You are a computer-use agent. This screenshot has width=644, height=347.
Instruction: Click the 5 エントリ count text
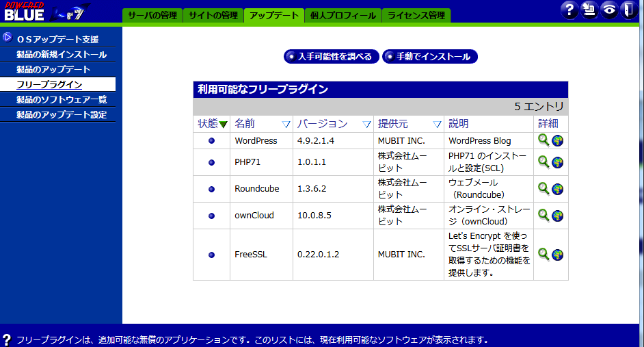[x=539, y=107]
